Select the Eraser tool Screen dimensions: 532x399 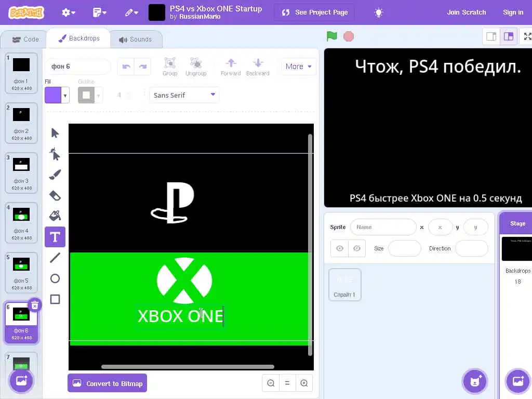click(55, 195)
